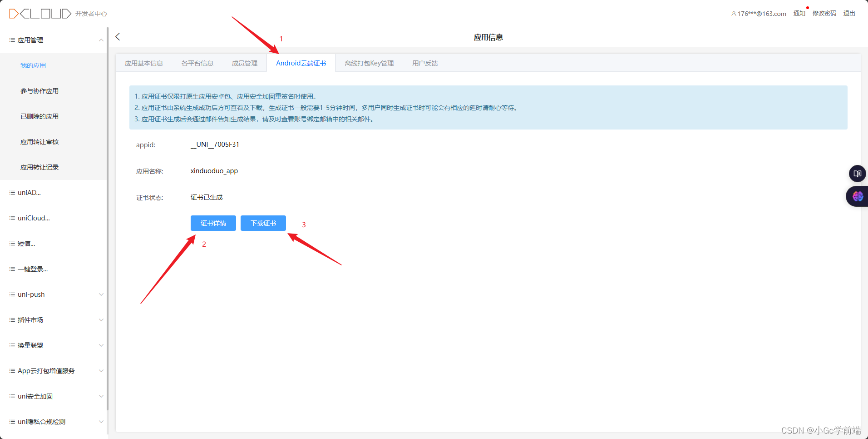Click the list icon beside uni-push
This screenshot has width=868, height=439.
pos(12,294)
